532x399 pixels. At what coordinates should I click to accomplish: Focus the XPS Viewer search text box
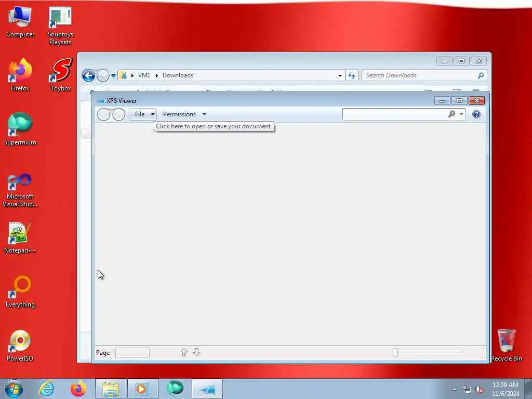[x=395, y=114]
